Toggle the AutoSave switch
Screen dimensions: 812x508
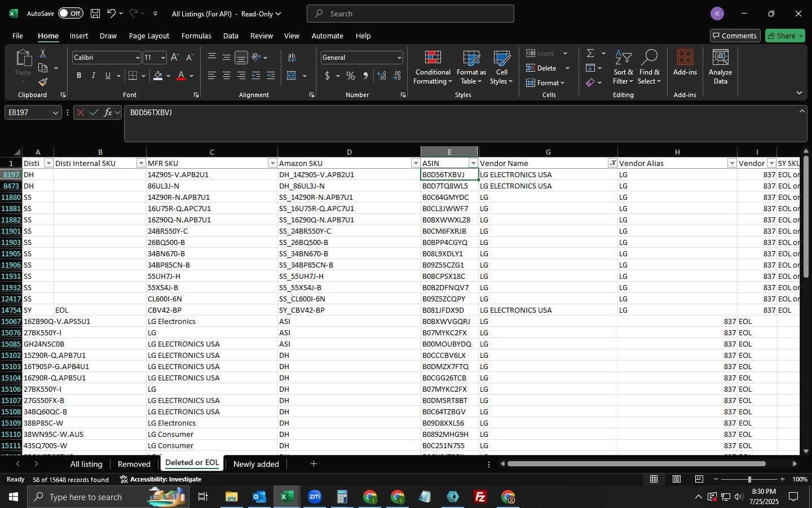coord(70,14)
